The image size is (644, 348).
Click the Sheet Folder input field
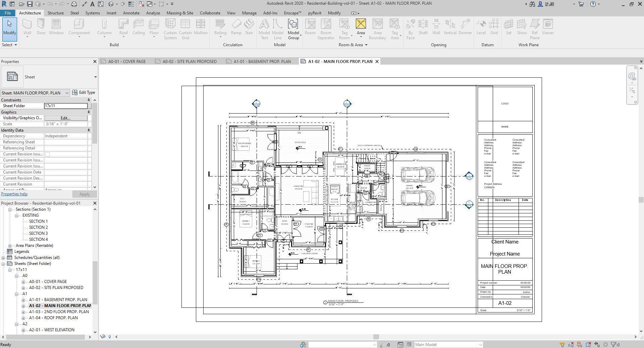tap(66, 106)
